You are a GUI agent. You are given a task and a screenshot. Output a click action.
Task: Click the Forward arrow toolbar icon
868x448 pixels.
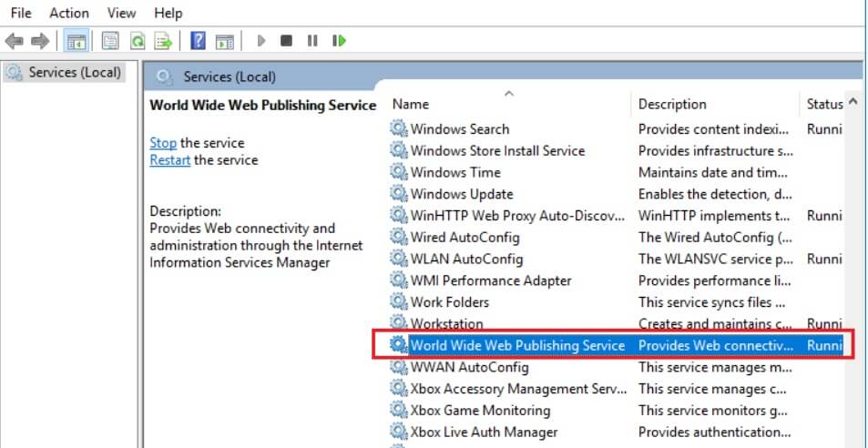pos(40,41)
